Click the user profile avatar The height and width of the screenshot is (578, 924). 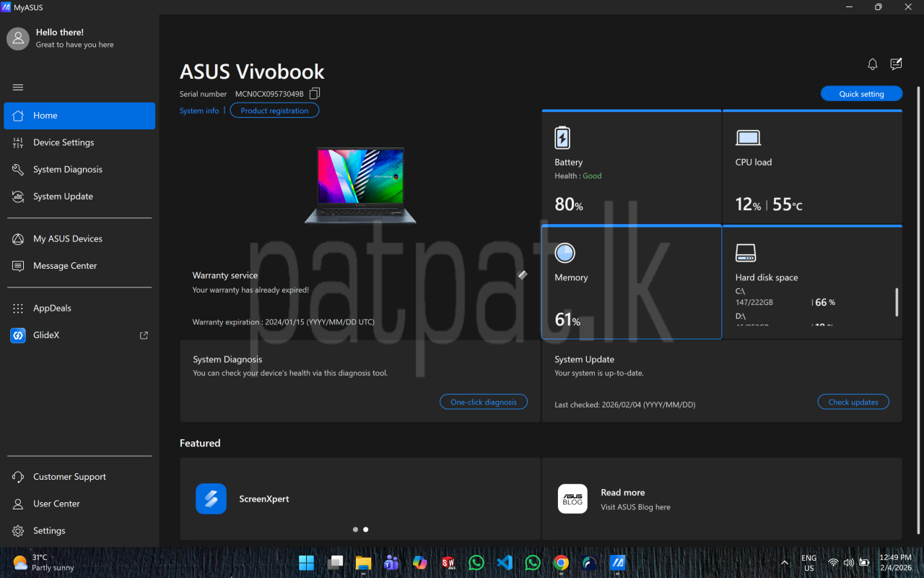click(18, 38)
